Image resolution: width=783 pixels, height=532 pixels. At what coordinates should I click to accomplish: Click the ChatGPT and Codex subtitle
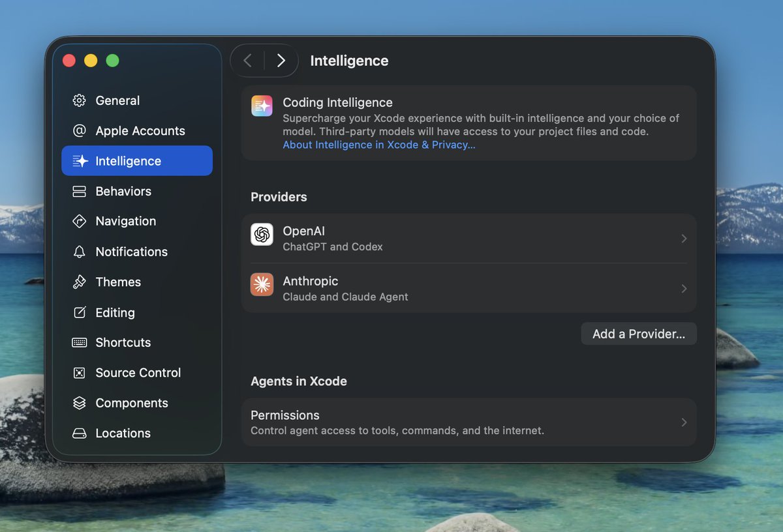tap(333, 247)
